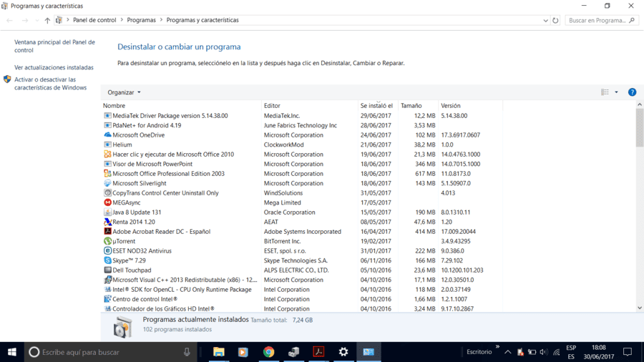This screenshot has width=644, height=362.
Task: Open the notification action center icon
Action: pyautogui.click(x=628, y=352)
